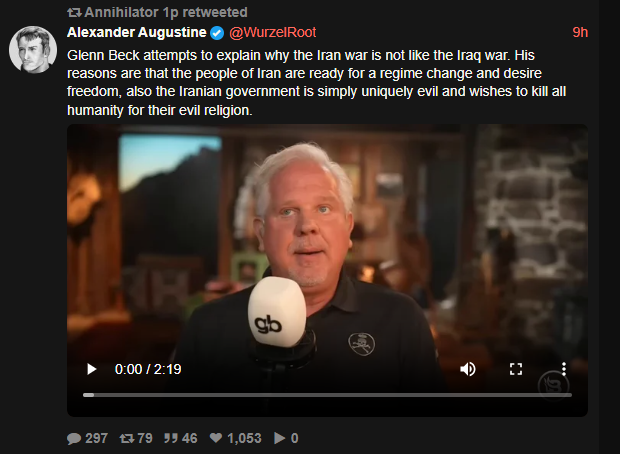Click the blue verified badge

(217, 33)
